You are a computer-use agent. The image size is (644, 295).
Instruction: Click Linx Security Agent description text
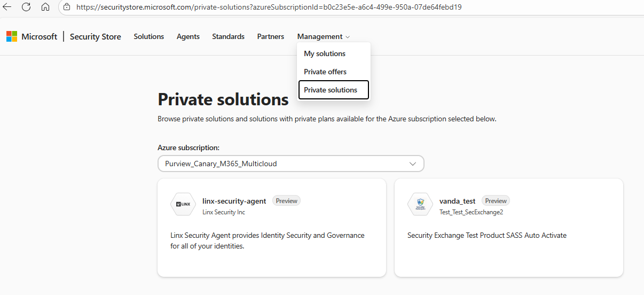pyautogui.click(x=268, y=240)
